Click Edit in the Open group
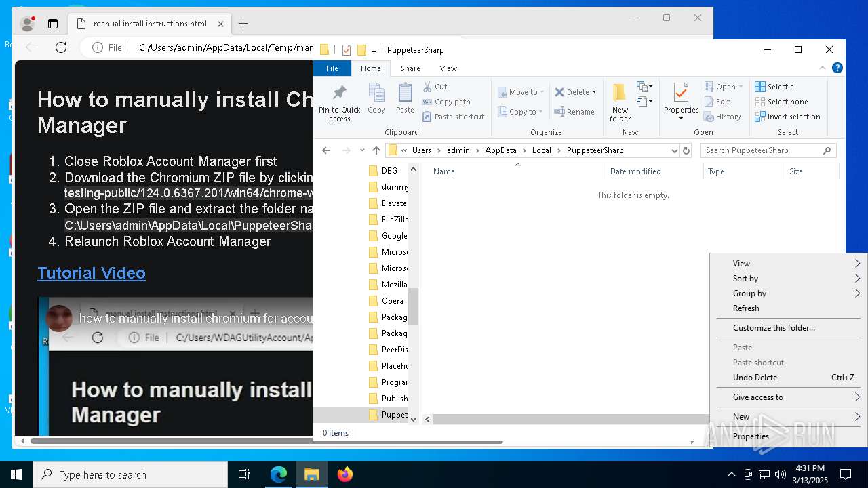868x488 pixels. point(717,102)
